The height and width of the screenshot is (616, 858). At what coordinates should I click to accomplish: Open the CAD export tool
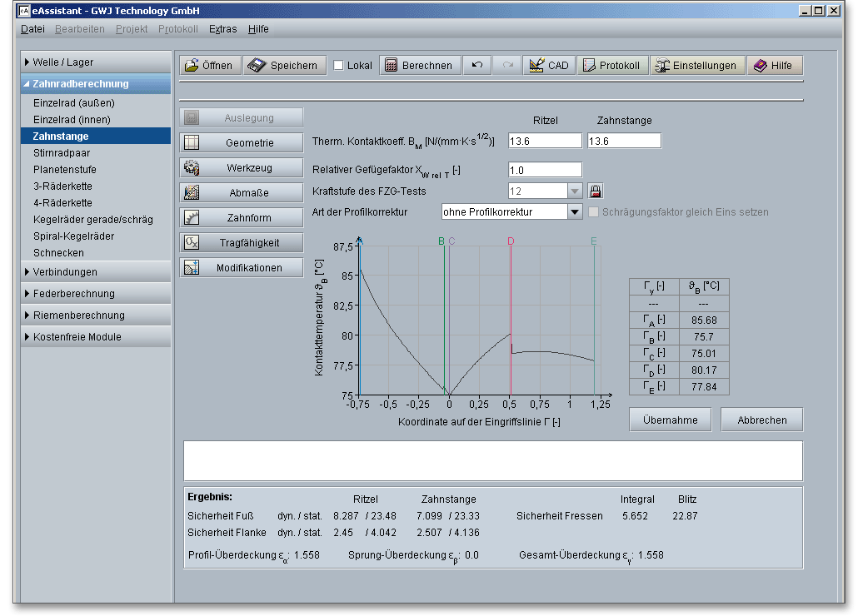click(x=550, y=66)
